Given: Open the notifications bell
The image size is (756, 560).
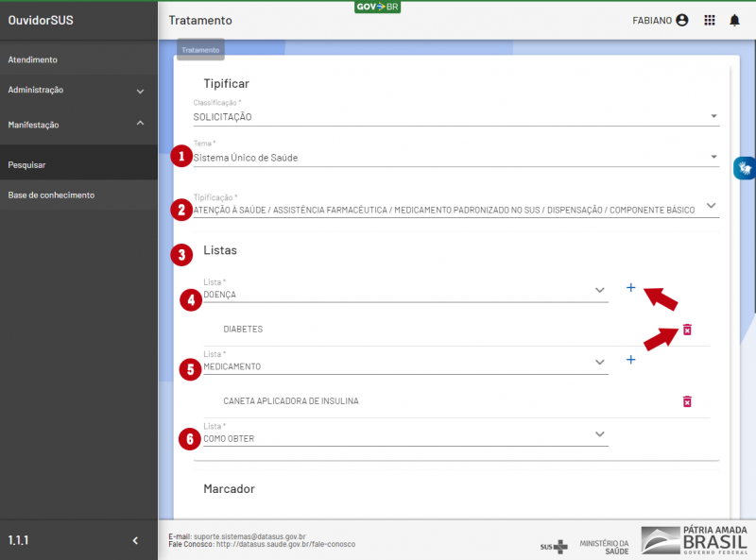Looking at the screenshot, I should pyautogui.click(x=734, y=20).
